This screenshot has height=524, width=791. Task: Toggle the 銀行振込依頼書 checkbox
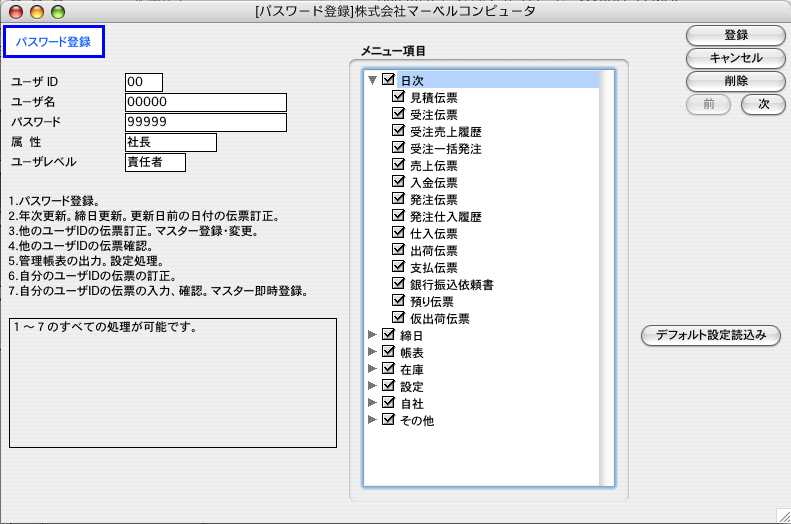tap(399, 284)
